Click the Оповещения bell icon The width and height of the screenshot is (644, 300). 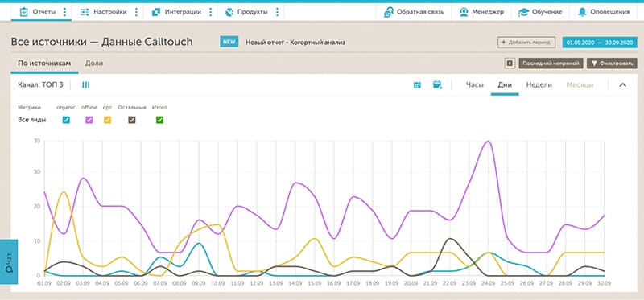582,12
